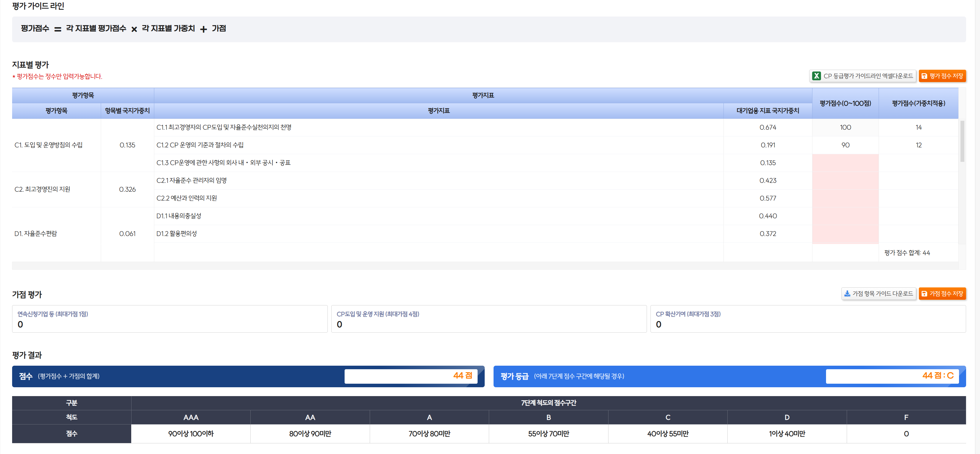Viewport: 980px width, 454px height.
Task: Click the 평가점수(가중치적용) column header
Action: click(918, 103)
